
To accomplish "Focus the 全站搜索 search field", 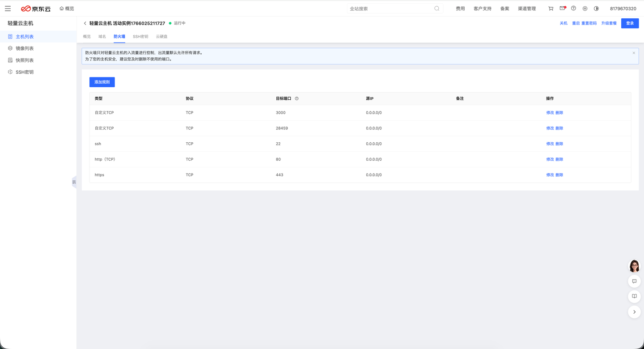I will (x=390, y=9).
